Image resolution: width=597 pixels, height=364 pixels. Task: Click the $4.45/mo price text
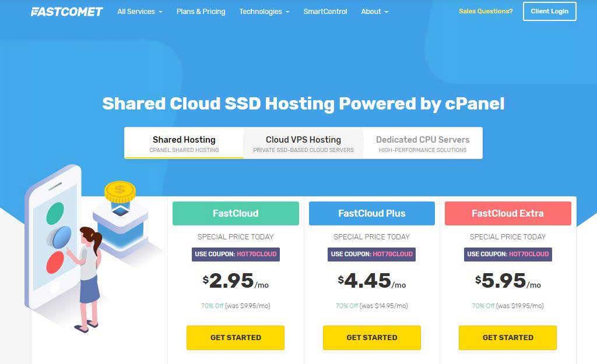tap(371, 281)
